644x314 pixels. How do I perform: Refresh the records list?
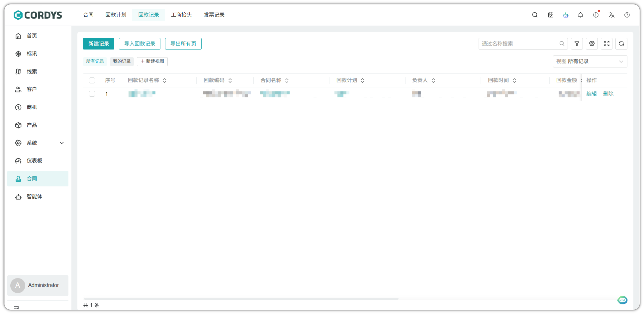coord(621,44)
